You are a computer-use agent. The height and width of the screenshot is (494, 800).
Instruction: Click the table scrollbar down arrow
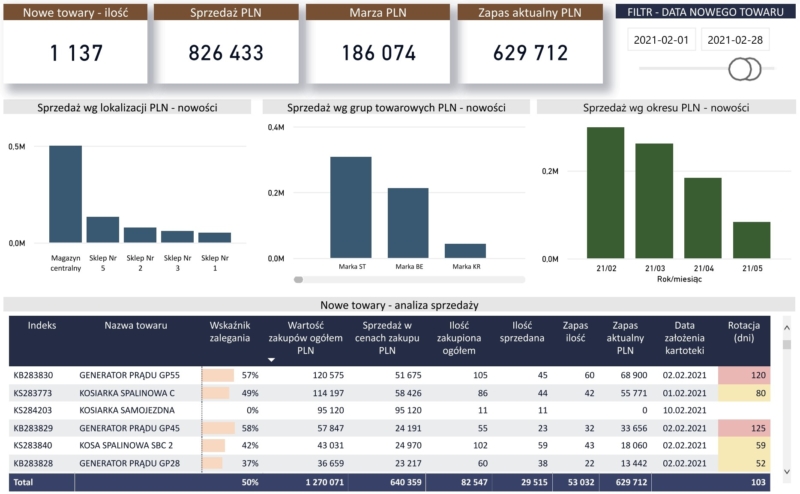786,471
